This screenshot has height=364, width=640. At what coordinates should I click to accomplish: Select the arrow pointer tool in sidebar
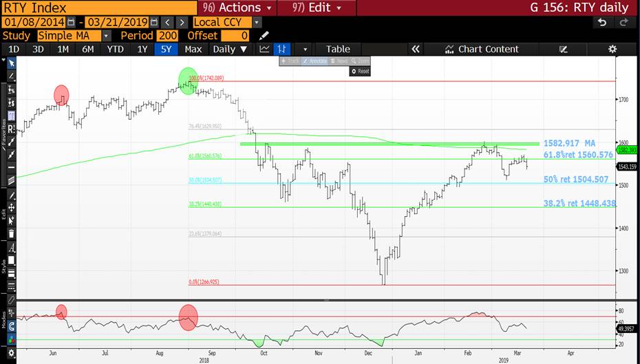point(11,63)
